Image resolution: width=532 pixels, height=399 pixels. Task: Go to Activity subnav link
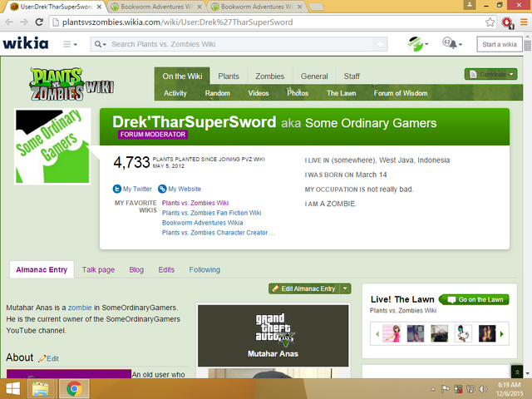coord(175,93)
